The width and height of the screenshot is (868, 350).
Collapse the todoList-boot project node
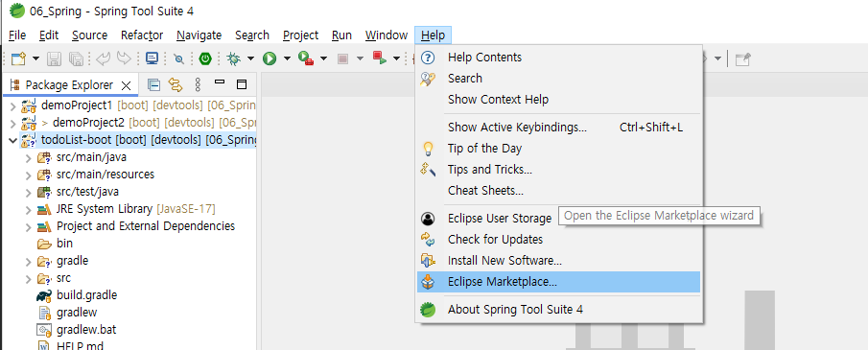click(12, 141)
